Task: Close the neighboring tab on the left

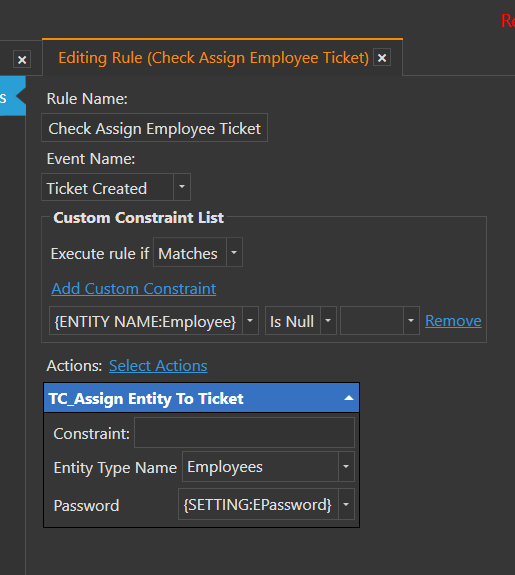Action: point(22,59)
